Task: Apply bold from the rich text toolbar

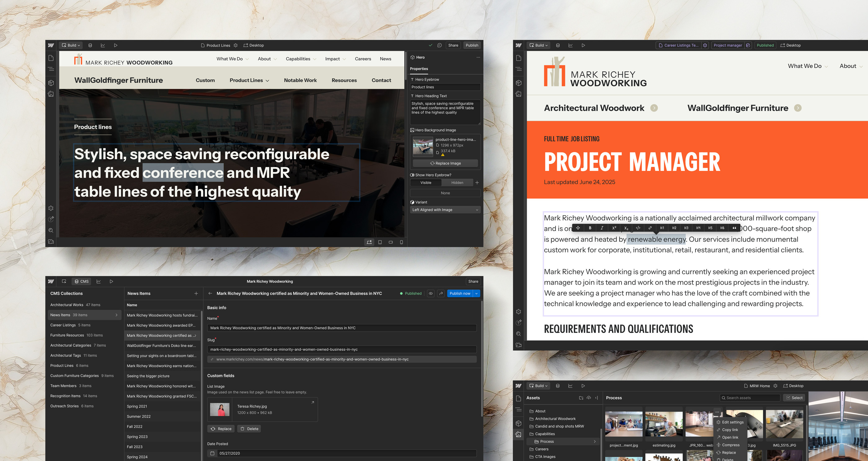Action: click(590, 228)
